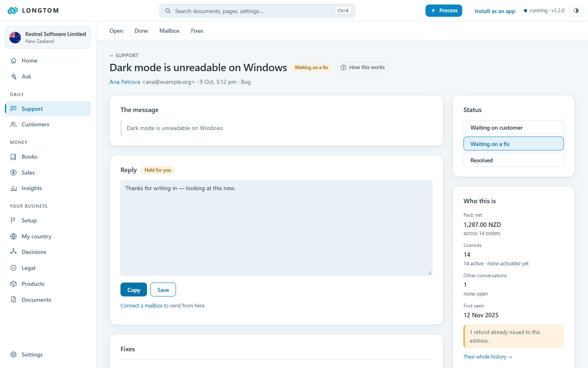Click the running v1.2.0 version text
This screenshot has height=368, width=588.
[547, 11]
